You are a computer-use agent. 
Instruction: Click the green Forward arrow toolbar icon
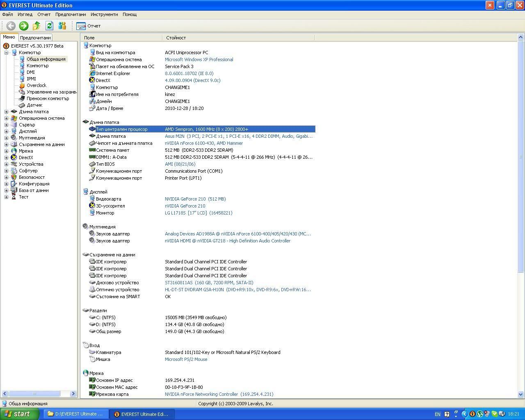(x=24, y=26)
